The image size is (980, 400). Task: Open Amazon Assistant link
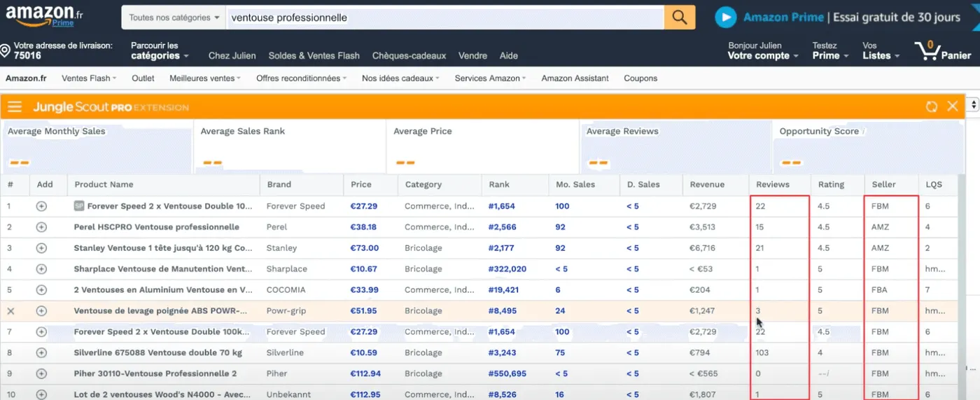coord(575,78)
